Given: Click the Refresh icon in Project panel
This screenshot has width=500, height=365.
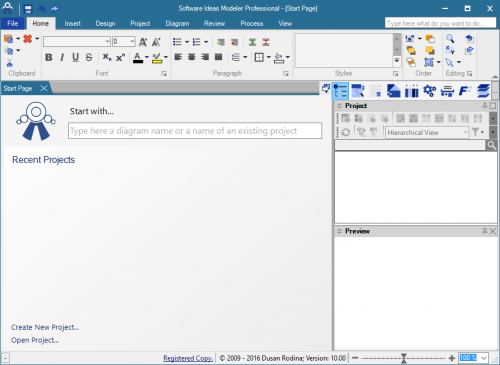Looking at the screenshot, I should [346, 132].
